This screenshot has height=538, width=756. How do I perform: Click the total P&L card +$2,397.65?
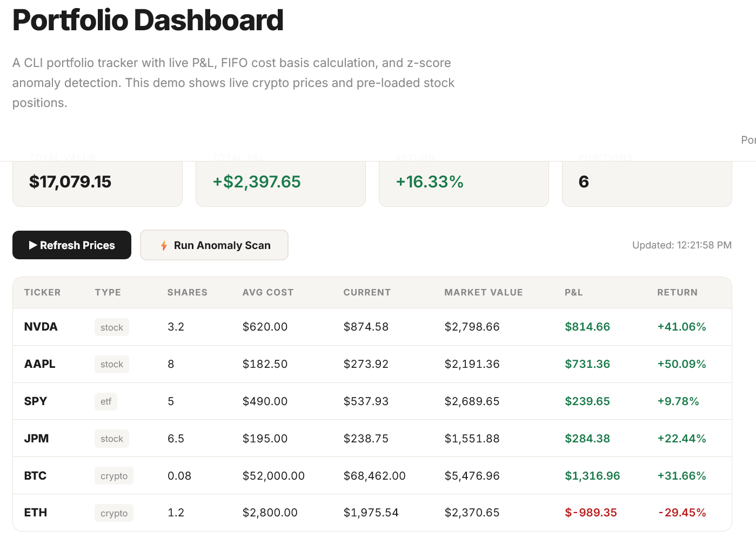click(280, 183)
